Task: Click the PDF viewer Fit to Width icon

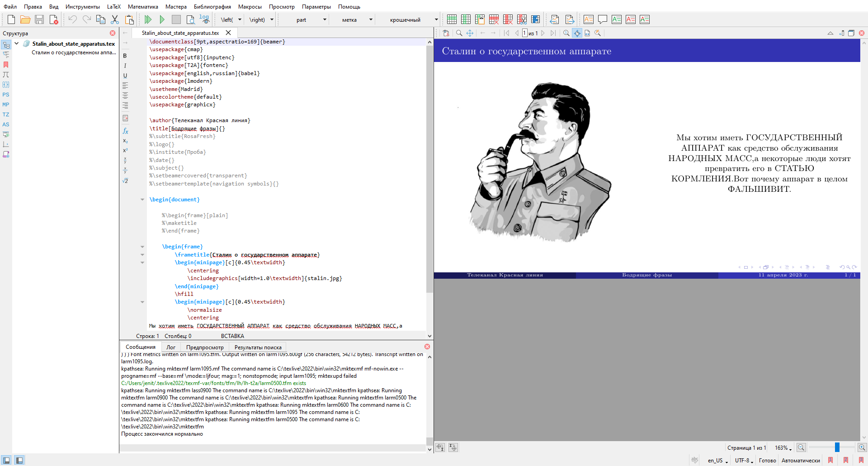Action: tap(587, 33)
